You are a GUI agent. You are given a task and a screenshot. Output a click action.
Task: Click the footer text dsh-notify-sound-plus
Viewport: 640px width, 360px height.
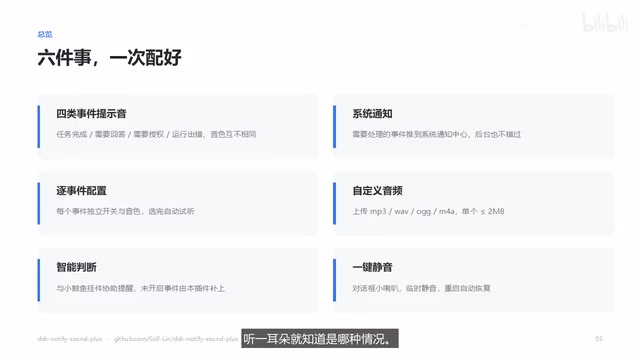(x=70, y=339)
